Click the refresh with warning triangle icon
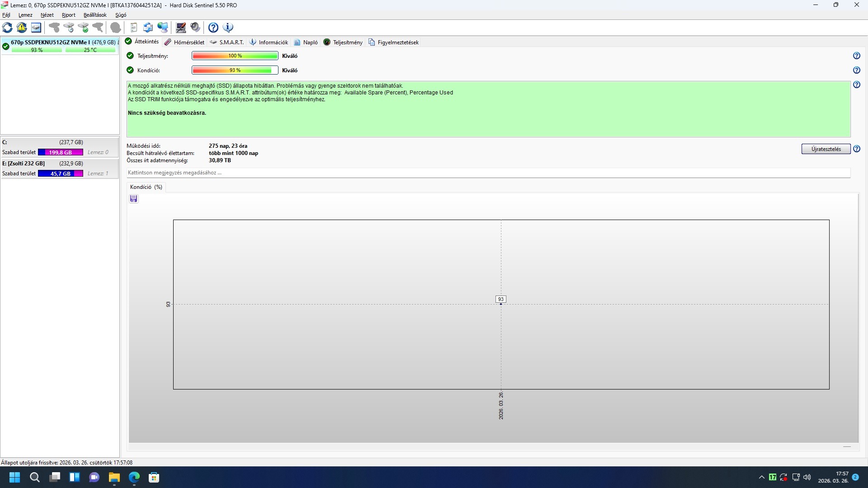Viewport: 868px width, 488px height. click(22, 28)
